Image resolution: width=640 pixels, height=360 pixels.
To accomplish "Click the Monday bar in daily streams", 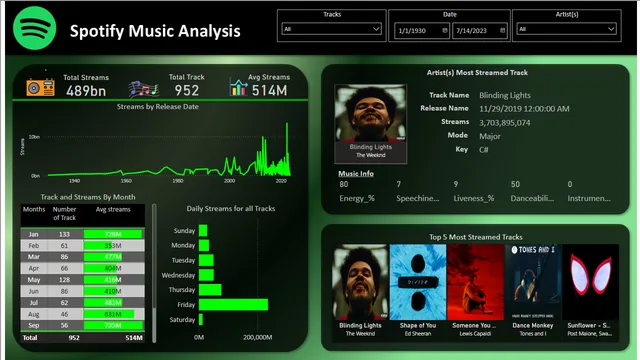I will pos(204,245).
